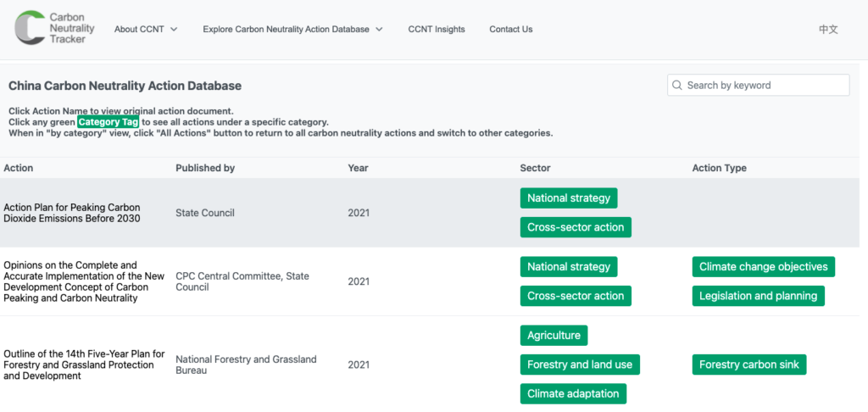
Task: Filter by Climate change objectives tag
Action: [763, 267]
